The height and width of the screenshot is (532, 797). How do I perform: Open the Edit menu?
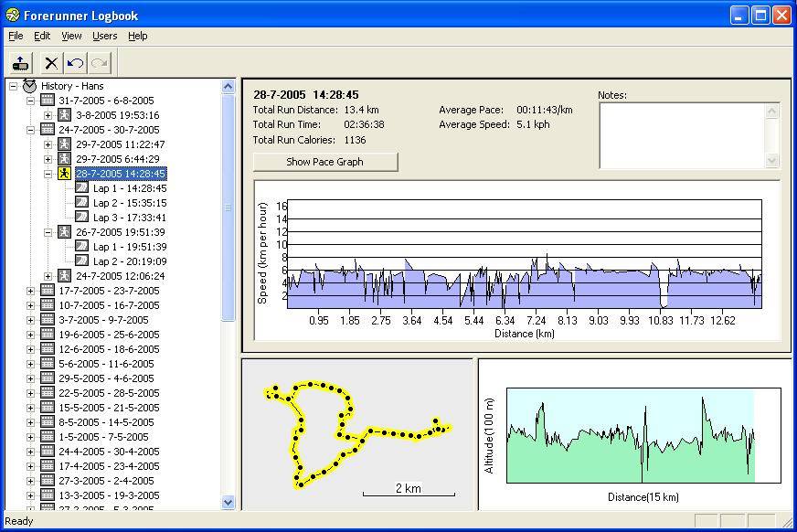[42, 36]
